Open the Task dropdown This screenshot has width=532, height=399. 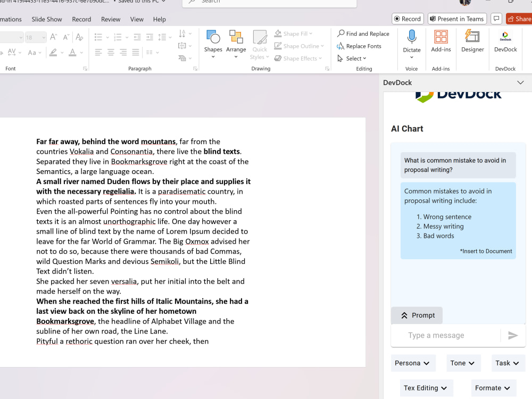(x=508, y=363)
